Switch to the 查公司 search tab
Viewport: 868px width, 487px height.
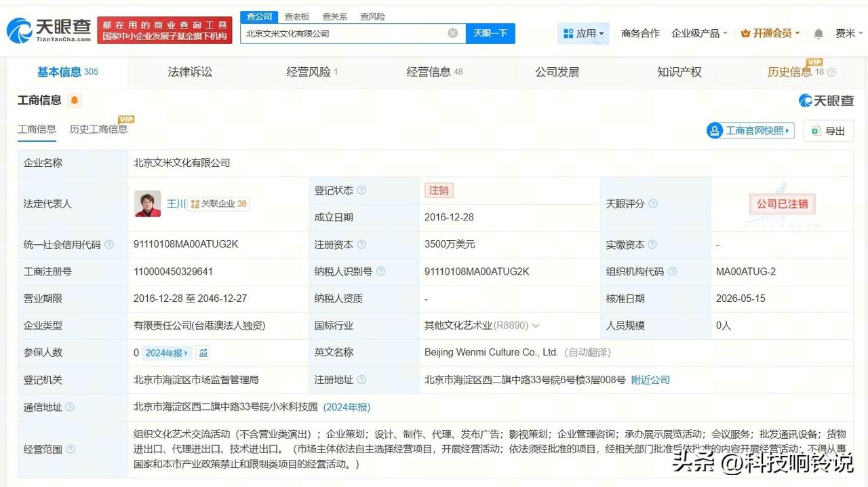click(x=259, y=16)
